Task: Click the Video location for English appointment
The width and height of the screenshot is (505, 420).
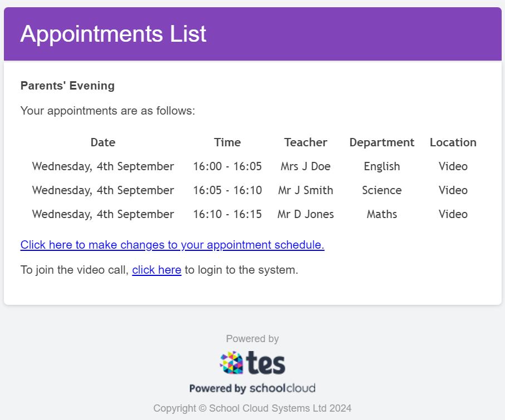Action: point(453,166)
